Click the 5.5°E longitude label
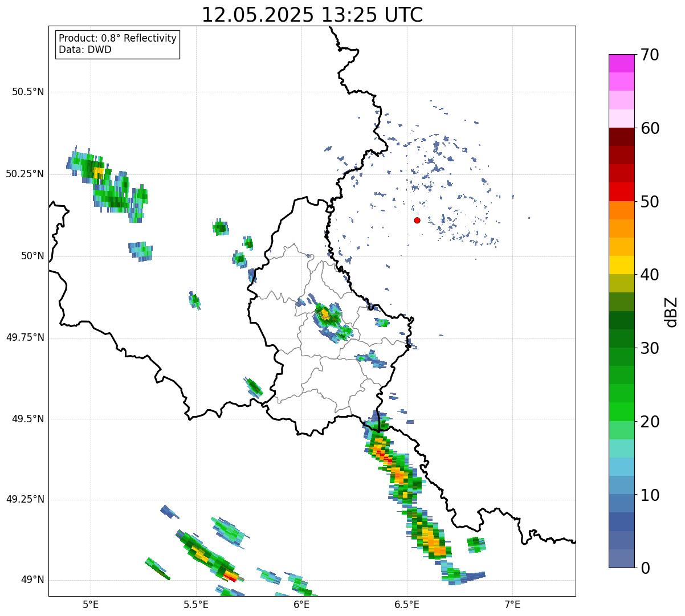685x616 pixels. click(x=196, y=605)
